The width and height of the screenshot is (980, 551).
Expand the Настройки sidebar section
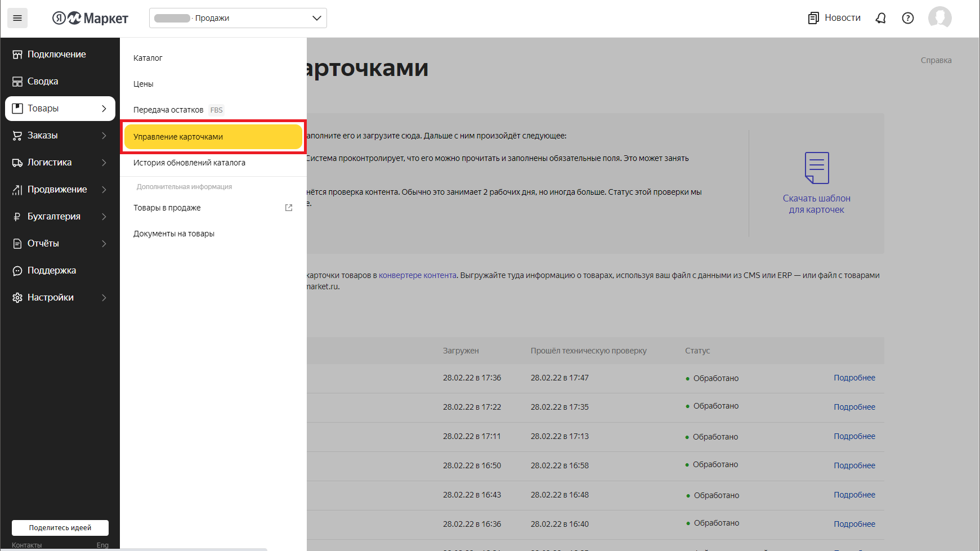(60, 298)
